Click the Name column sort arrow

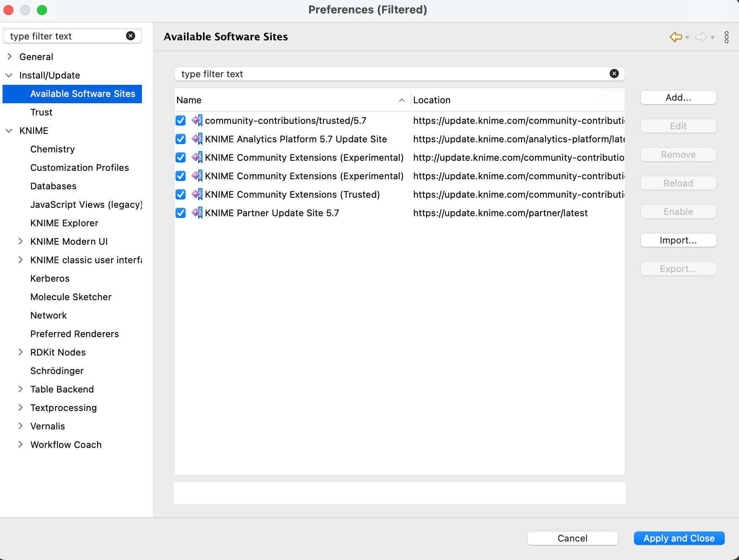click(x=401, y=100)
